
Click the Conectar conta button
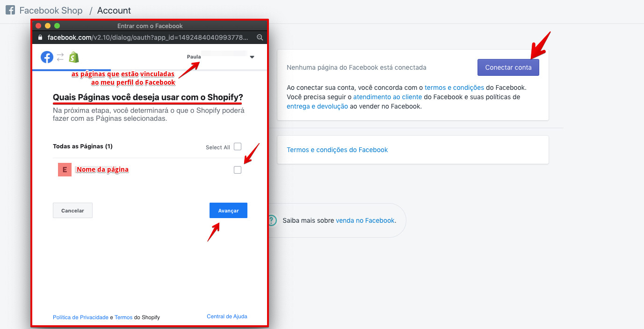point(508,67)
